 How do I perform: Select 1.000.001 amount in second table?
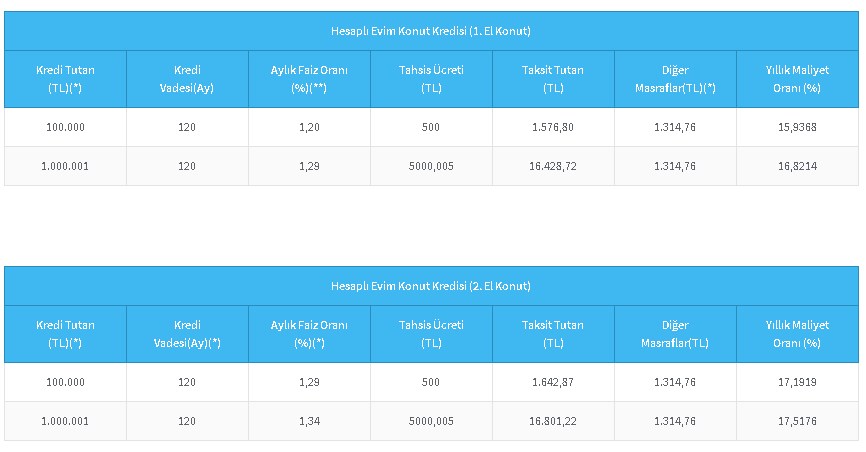point(65,421)
